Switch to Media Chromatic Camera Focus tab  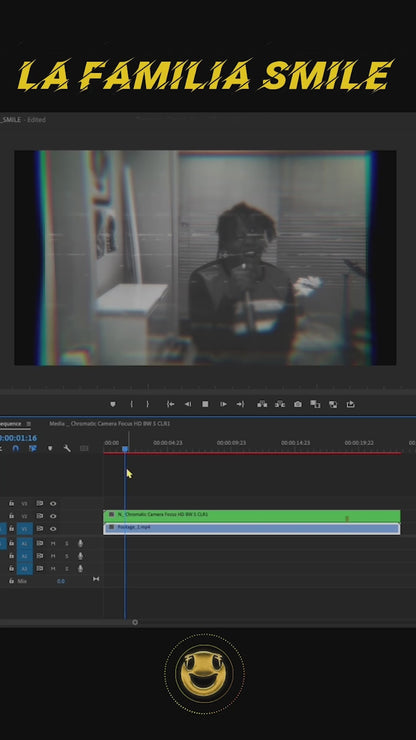(x=110, y=424)
